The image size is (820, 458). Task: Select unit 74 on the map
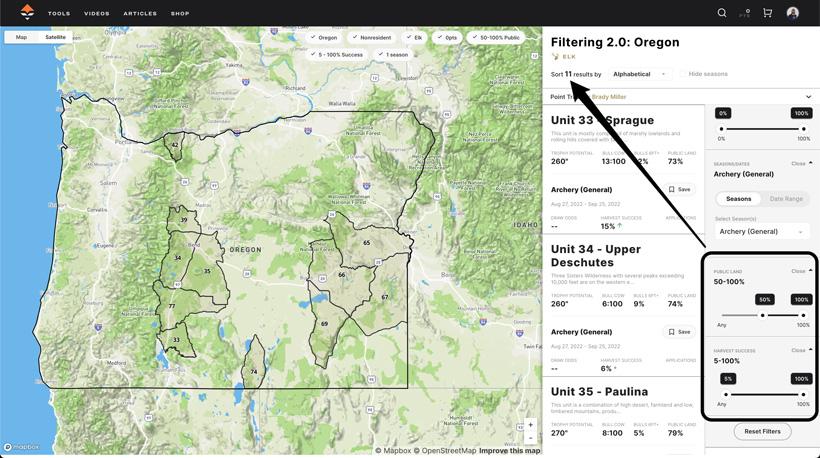point(254,372)
